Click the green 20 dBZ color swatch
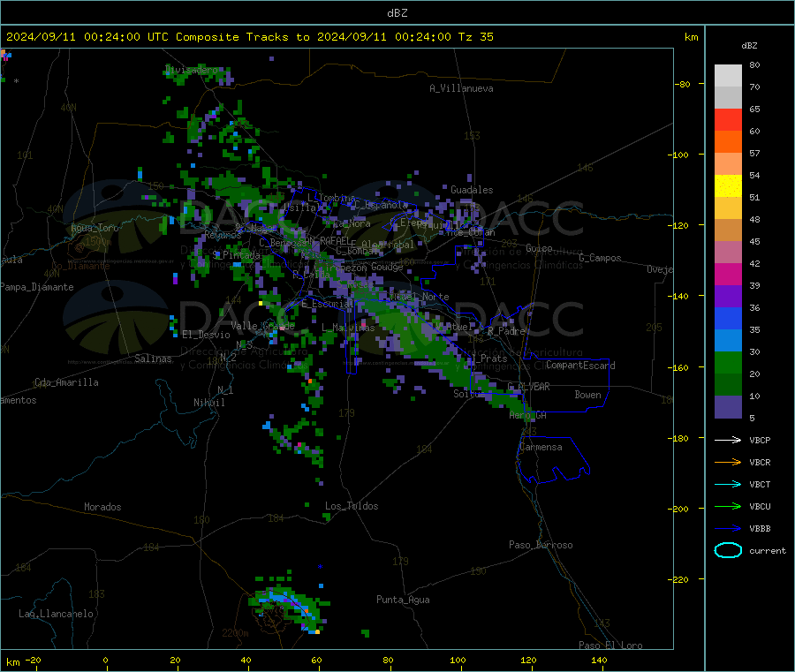The width and height of the screenshot is (795, 672). [x=728, y=362]
